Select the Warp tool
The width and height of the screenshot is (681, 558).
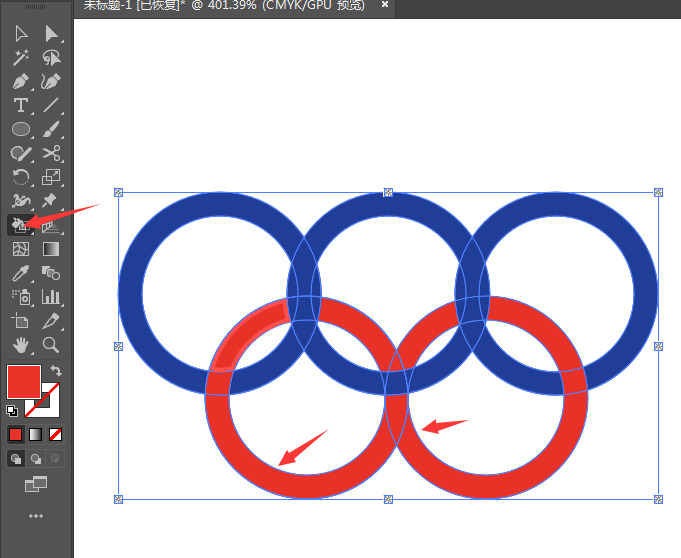(20, 201)
